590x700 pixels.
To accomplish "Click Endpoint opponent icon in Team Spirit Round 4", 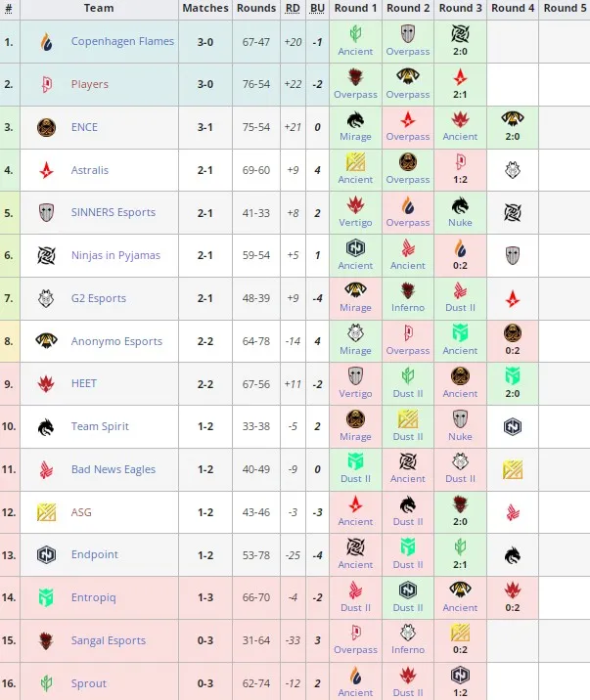I will (x=513, y=427).
